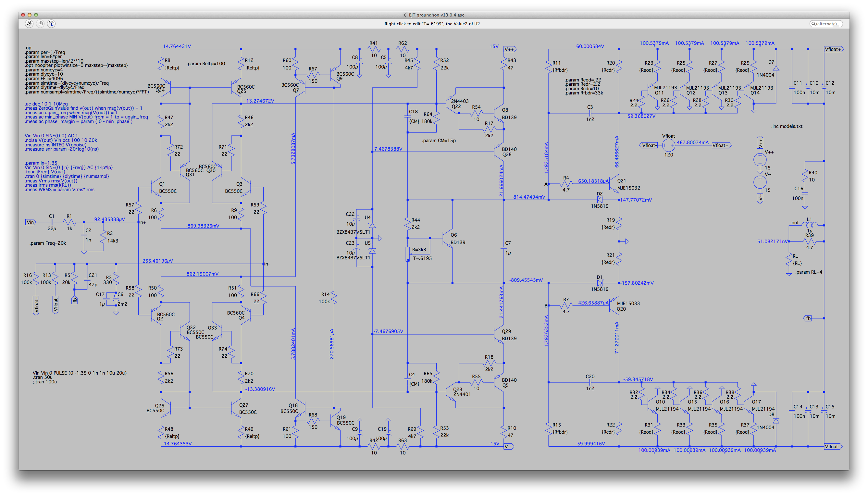Click the 60.000584V node voltage label
The height and width of the screenshot is (496, 868).
point(590,46)
